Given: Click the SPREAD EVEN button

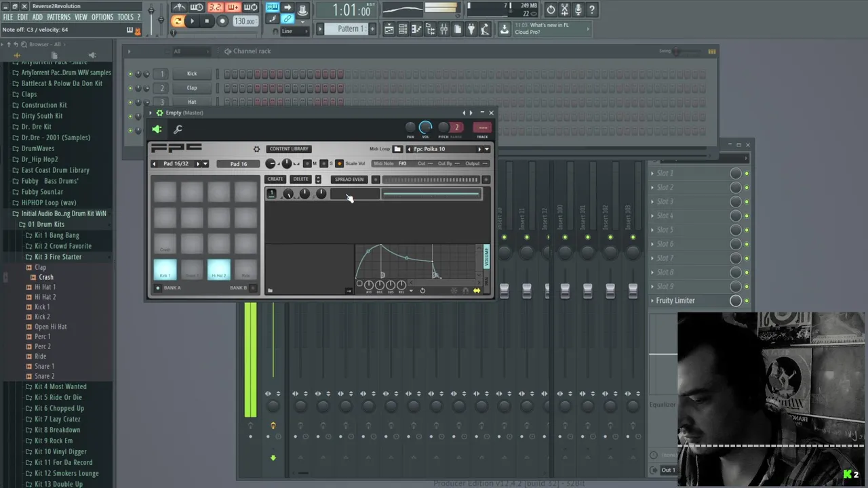Looking at the screenshot, I should (x=349, y=180).
